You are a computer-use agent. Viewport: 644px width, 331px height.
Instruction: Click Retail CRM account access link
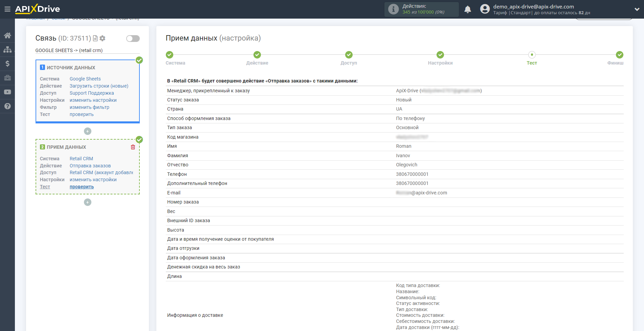click(x=102, y=172)
